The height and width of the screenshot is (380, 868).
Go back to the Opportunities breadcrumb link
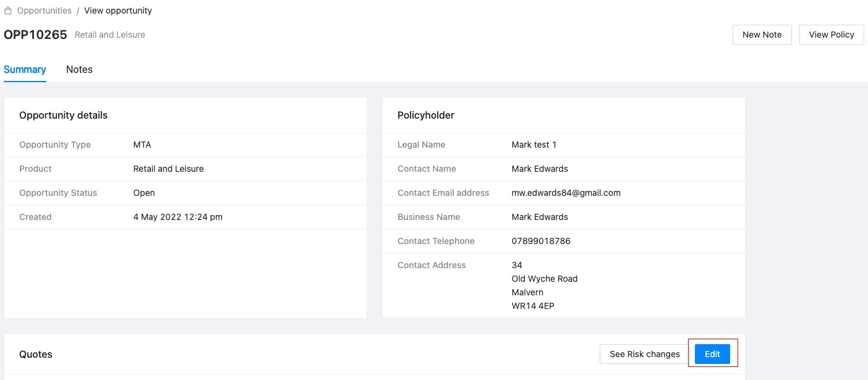(x=44, y=11)
